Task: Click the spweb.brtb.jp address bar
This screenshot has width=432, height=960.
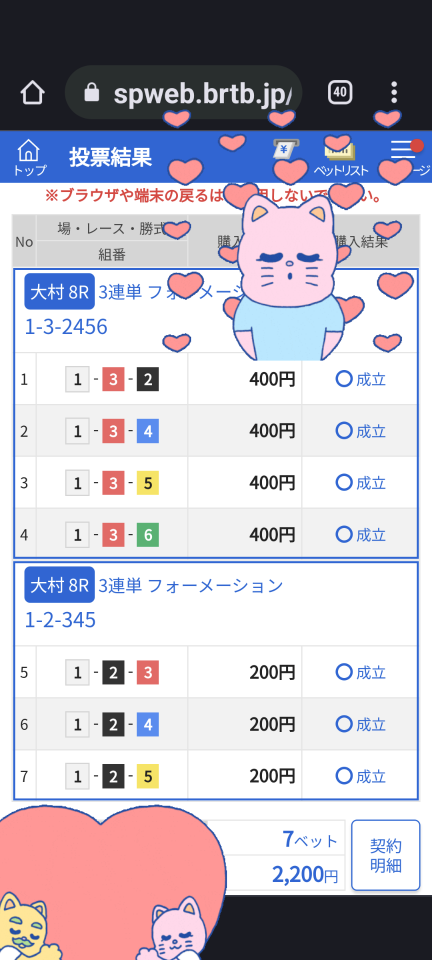Action: click(184, 92)
